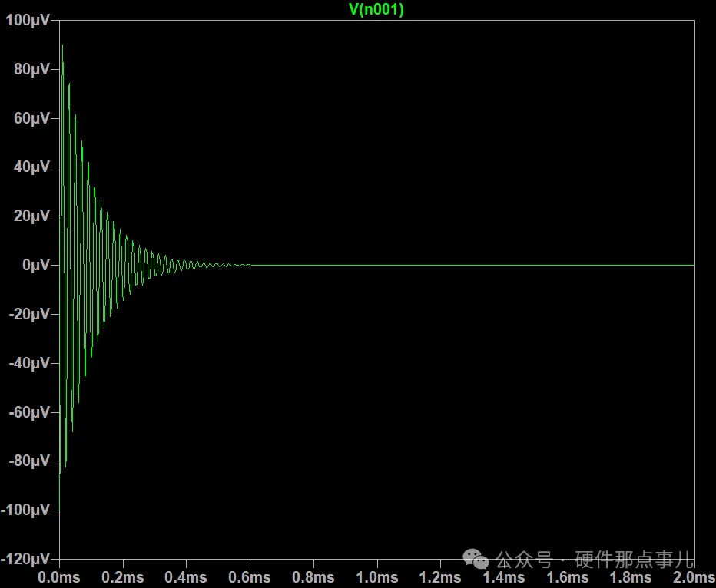Click the 0.6ms time axis label
Screen dimensions: 716x588
[x=250, y=577]
